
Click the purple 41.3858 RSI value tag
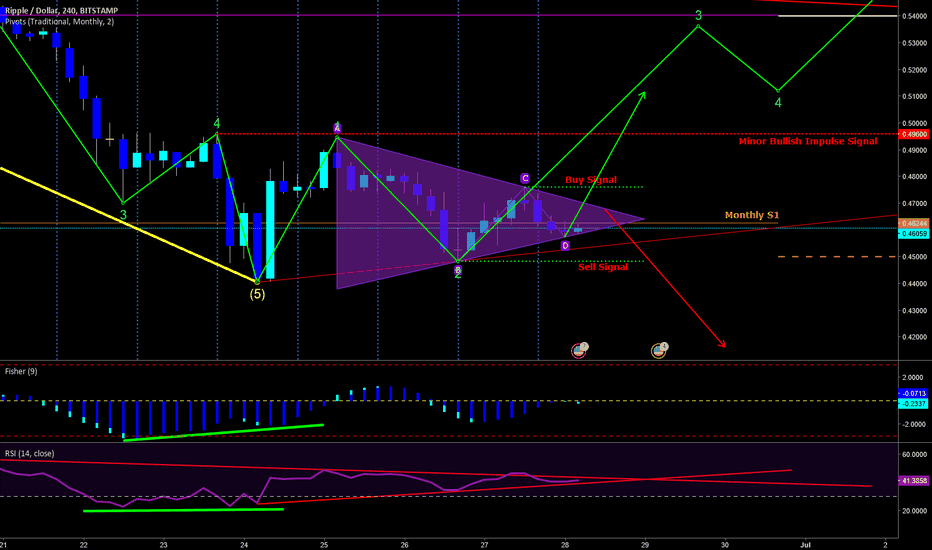click(914, 480)
